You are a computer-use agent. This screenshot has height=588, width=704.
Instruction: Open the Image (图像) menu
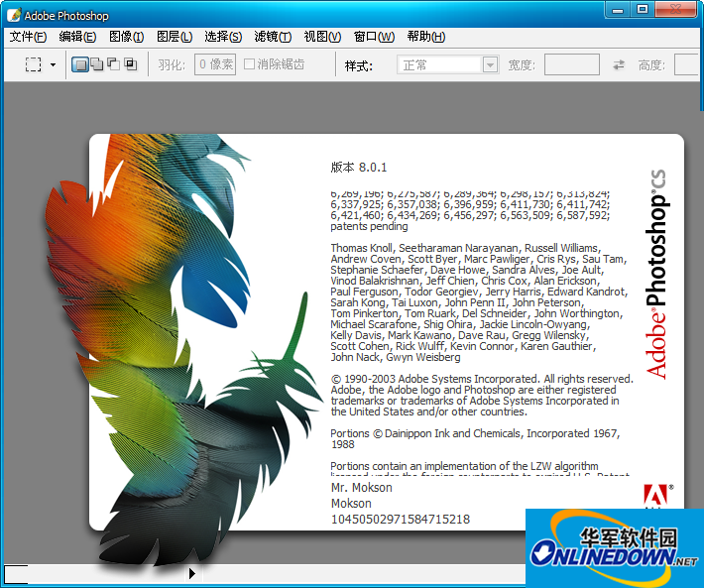point(126,37)
